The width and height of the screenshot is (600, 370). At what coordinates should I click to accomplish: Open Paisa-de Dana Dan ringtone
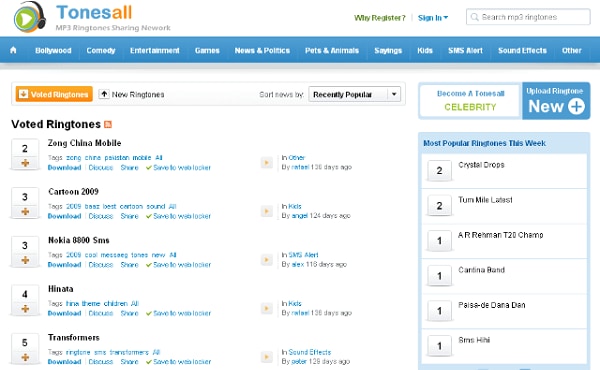coord(492,305)
